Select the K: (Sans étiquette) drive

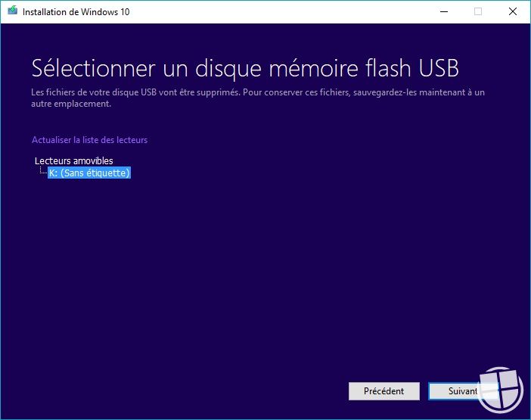point(89,173)
